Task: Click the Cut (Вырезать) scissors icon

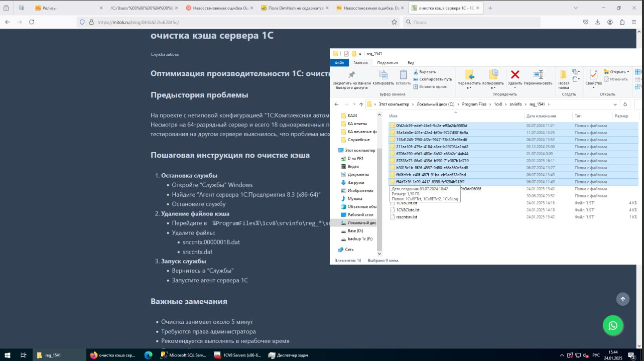Action: pos(416,72)
